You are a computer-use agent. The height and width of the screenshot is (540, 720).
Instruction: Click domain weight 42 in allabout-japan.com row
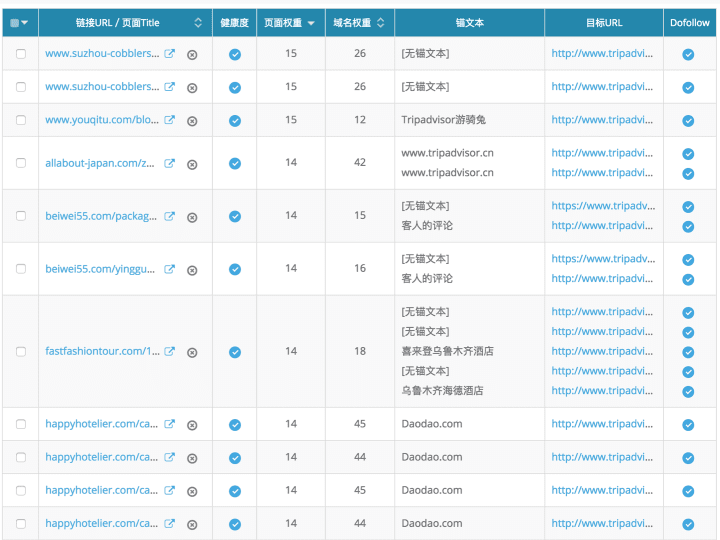click(360, 163)
